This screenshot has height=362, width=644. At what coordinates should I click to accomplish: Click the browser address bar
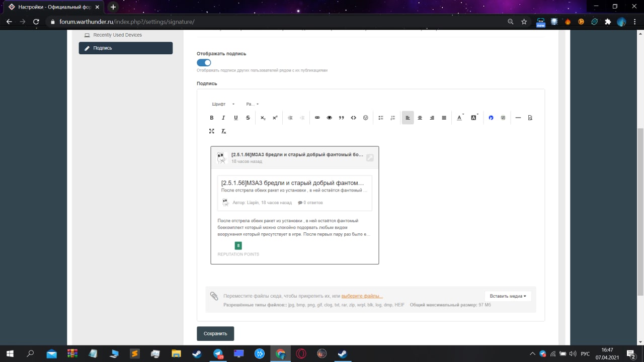(x=277, y=22)
